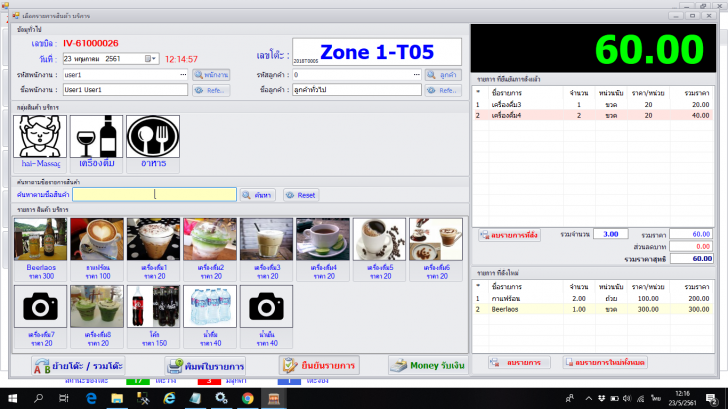Open employee code user1 ellipsis lookup

[x=183, y=75]
